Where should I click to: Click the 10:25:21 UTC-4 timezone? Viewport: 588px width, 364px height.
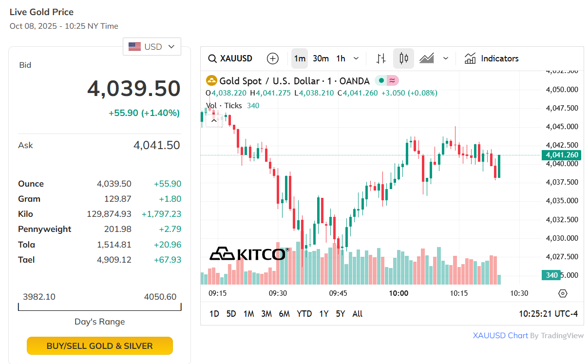click(548, 314)
